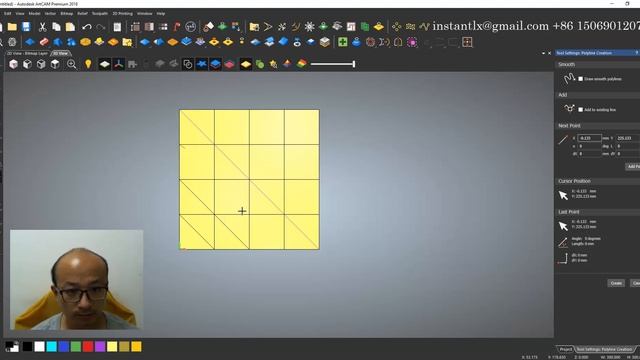Open the Relief menu
Image resolution: width=640 pixels, height=360 pixels.
click(x=82, y=13)
